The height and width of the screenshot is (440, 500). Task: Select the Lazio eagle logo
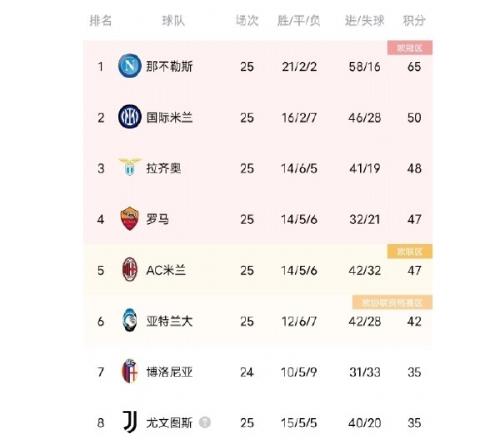(130, 167)
